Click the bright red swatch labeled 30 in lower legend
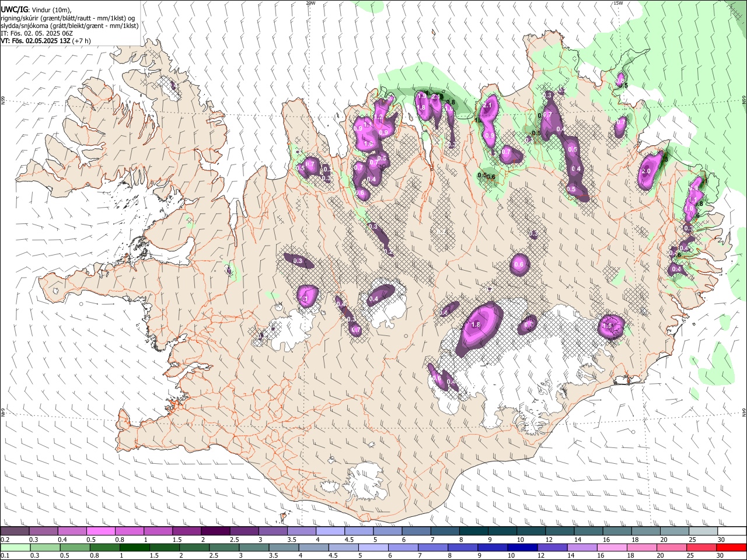 [731, 547]
